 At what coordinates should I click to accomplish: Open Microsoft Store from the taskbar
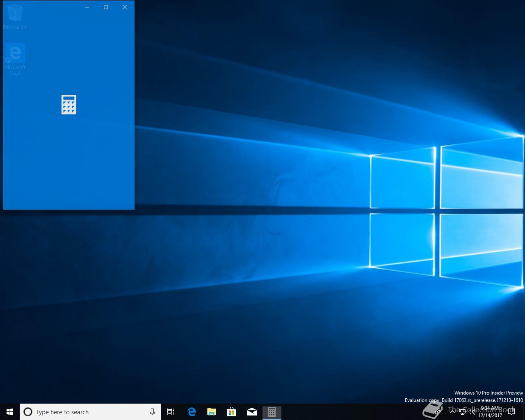tap(231, 412)
